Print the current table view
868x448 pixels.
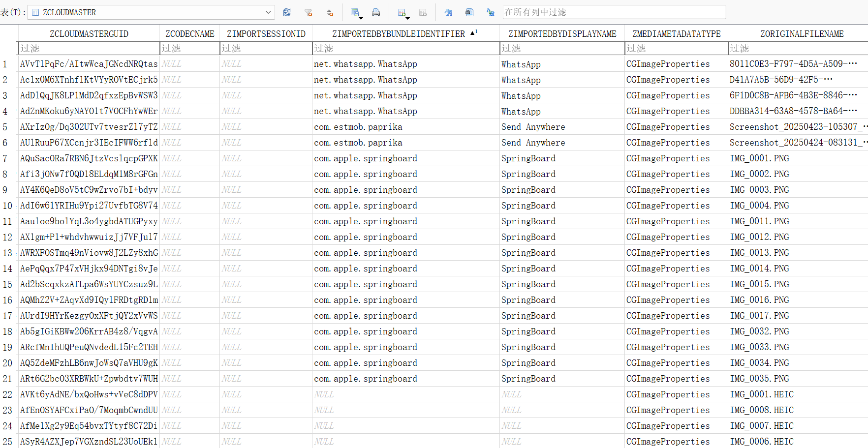pyautogui.click(x=376, y=12)
